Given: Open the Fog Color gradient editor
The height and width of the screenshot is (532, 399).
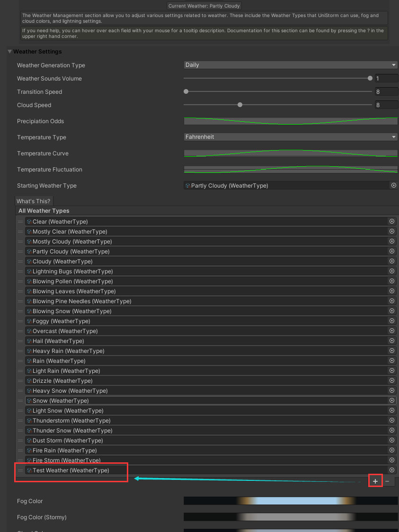Looking at the screenshot, I should [x=290, y=501].
